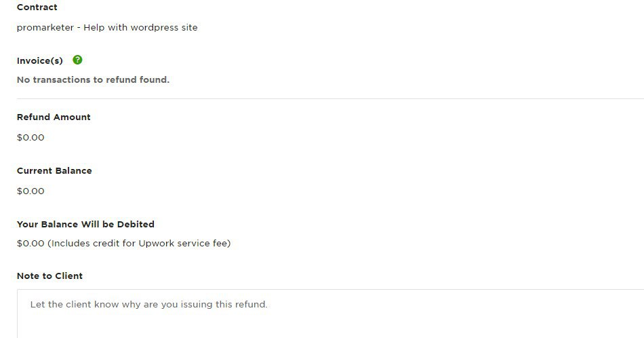Click the Invoice(s) label
The width and height of the screenshot is (644, 338).
coord(40,60)
